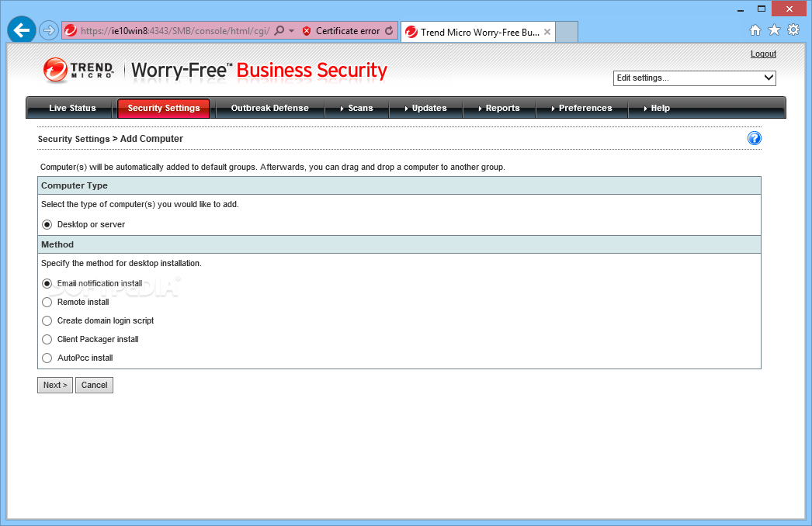Activate the Trend Micro Worry-Free browser tab

[478, 32]
